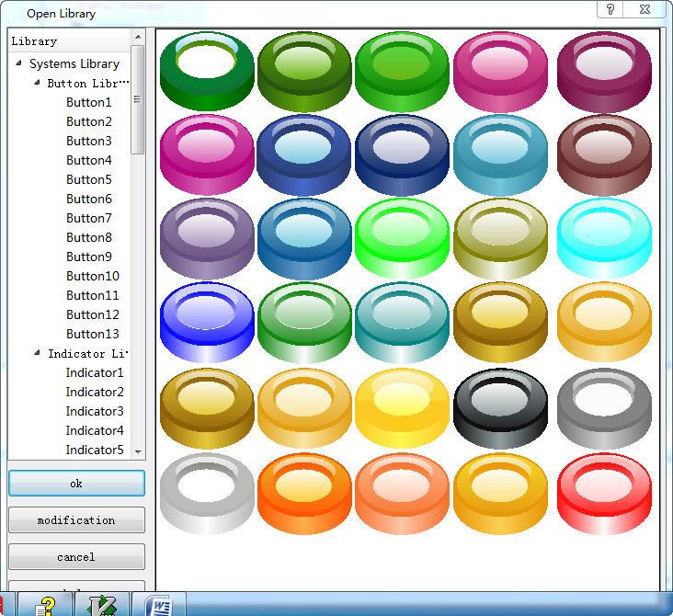Select the dark green ring button with white center

207,71
